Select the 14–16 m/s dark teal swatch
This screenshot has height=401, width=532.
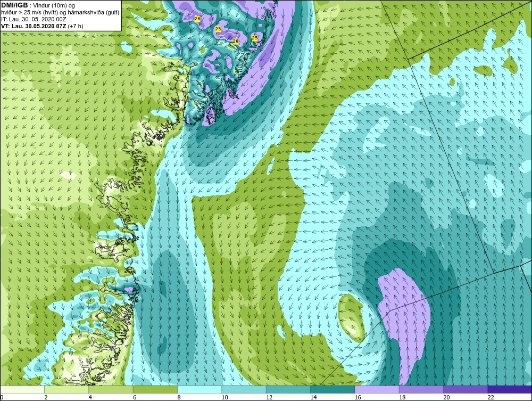pos(332,389)
